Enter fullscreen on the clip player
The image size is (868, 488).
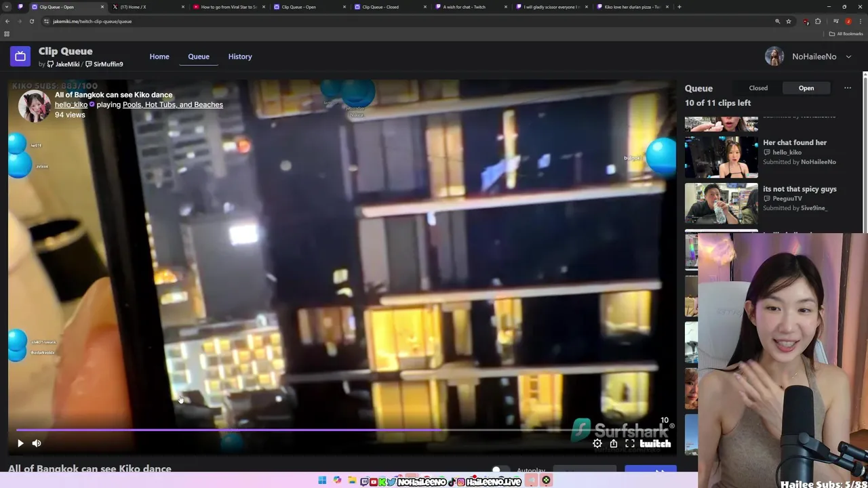click(630, 444)
